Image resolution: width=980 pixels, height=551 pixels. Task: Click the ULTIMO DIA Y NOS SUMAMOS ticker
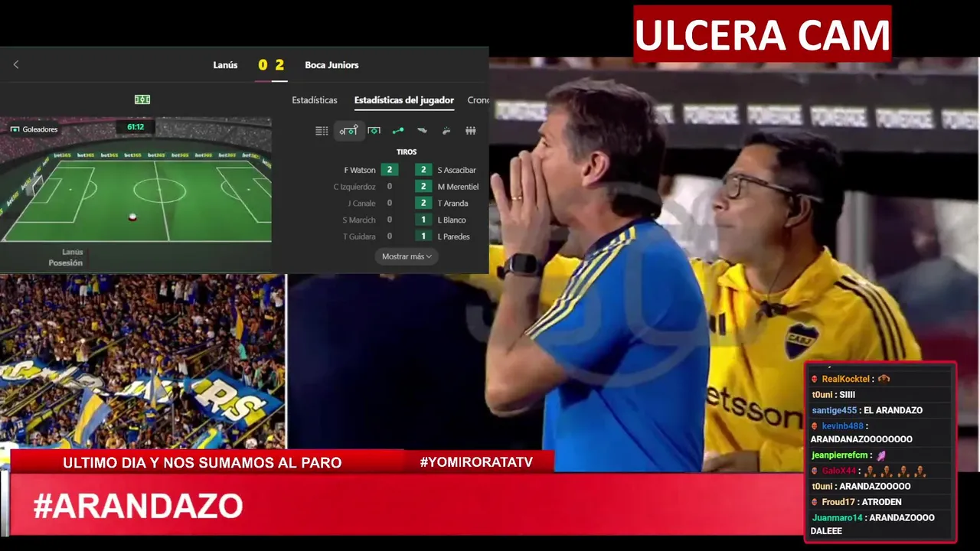202,463
